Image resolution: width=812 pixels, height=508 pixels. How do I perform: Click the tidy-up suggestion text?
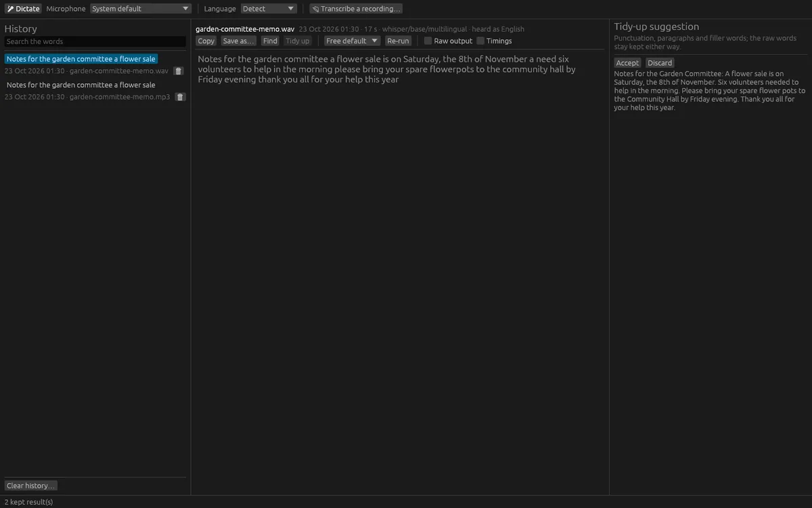pos(710,90)
